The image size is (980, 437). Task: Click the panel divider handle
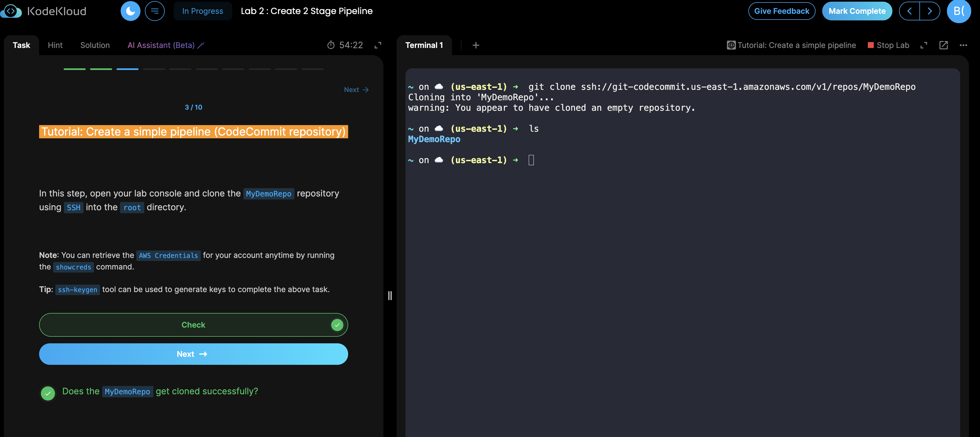(389, 295)
